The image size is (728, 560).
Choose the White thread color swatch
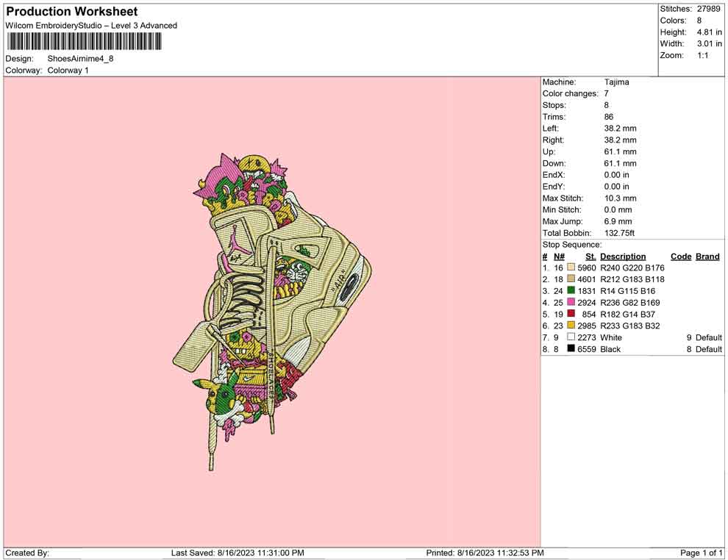click(571, 337)
